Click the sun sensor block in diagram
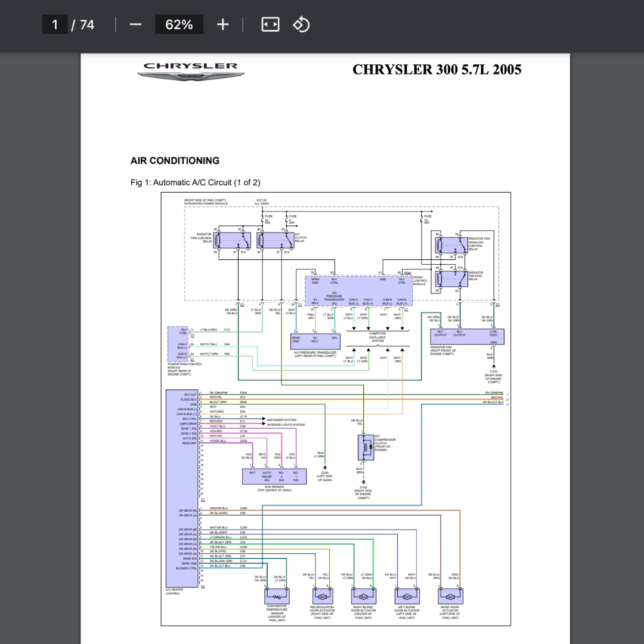 pyautogui.click(x=274, y=476)
